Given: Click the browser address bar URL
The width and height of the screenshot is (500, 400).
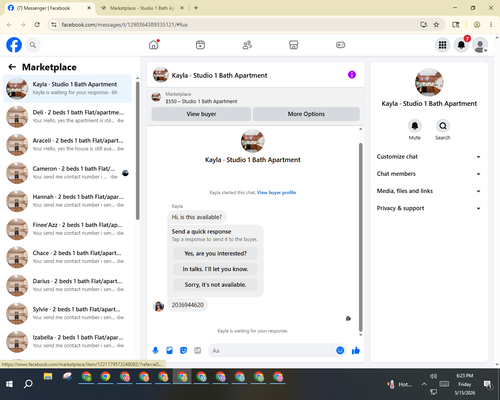Looking at the screenshot, I should 124,25.
